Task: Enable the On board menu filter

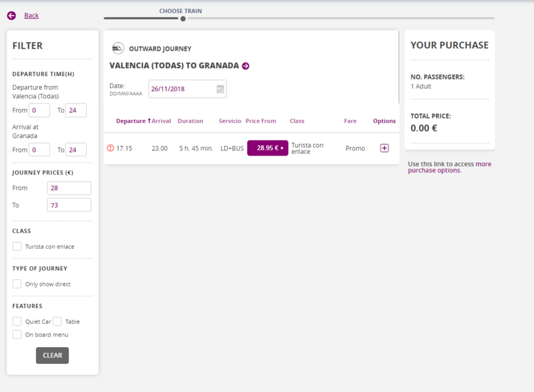Action: tap(17, 335)
